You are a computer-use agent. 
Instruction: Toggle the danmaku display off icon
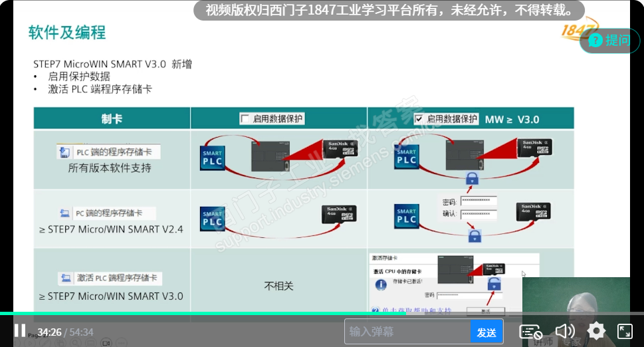coord(530,332)
